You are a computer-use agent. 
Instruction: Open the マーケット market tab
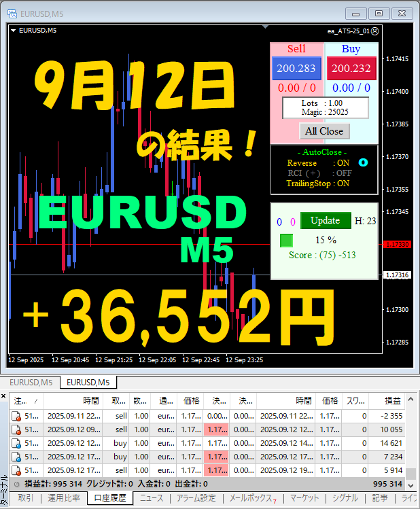pos(304,498)
